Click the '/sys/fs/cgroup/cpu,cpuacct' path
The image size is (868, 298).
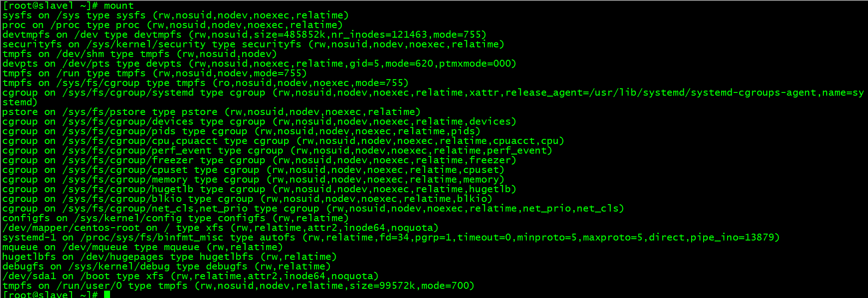[x=140, y=141]
